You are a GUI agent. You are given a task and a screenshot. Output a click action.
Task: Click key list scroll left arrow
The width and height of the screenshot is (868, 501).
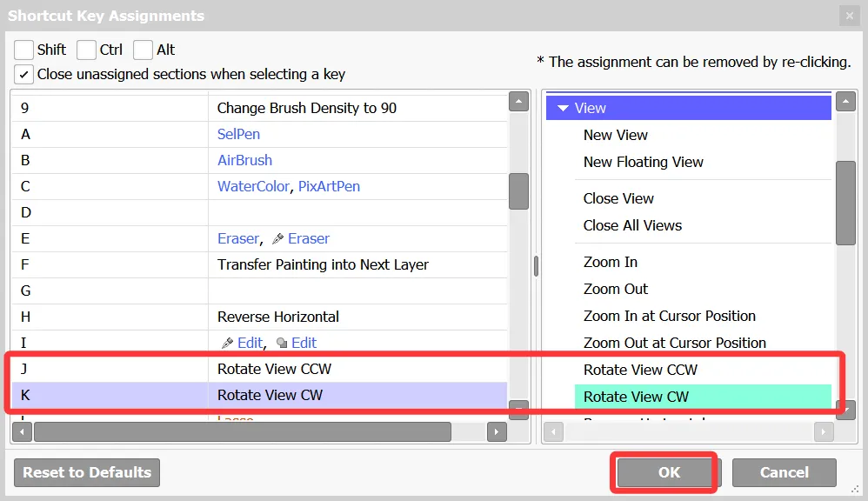pos(22,431)
